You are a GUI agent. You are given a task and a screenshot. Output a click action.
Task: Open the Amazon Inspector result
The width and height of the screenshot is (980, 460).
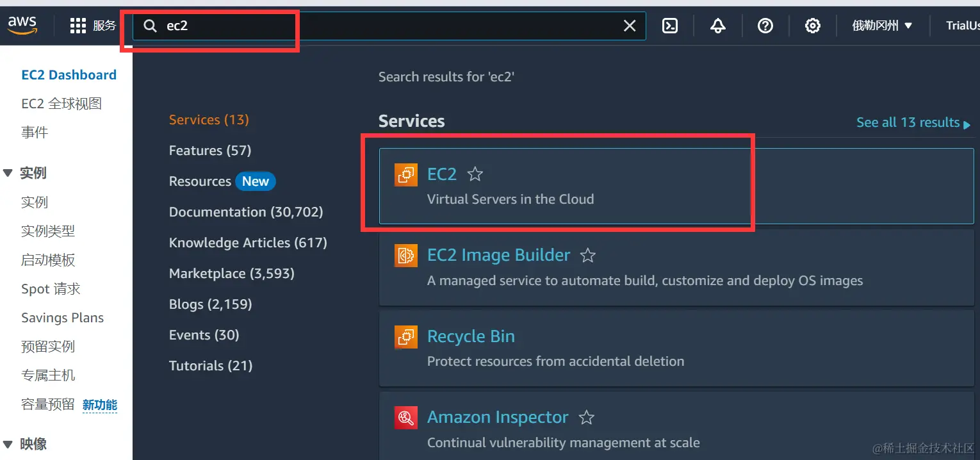[x=498, y=417]
